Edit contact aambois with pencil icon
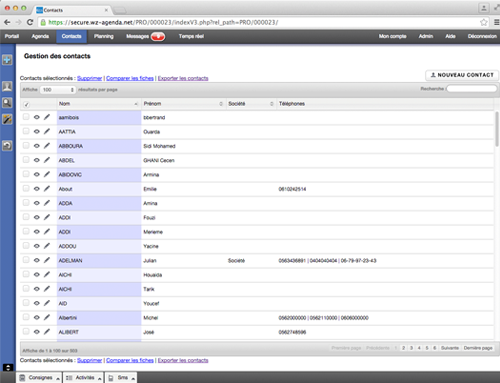The image size is (500, 383). (x=47, y=117)
